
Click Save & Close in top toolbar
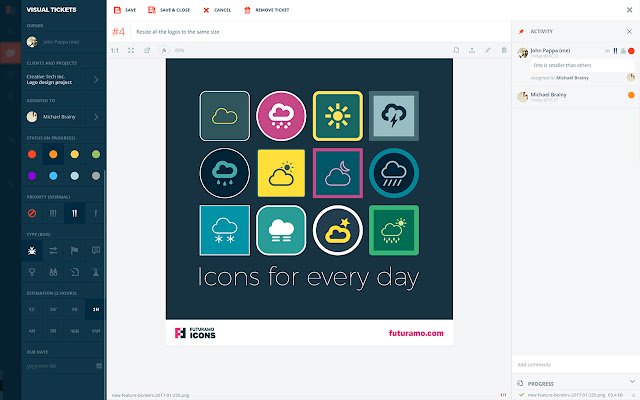pyautogui.click(x=169, y=10)
